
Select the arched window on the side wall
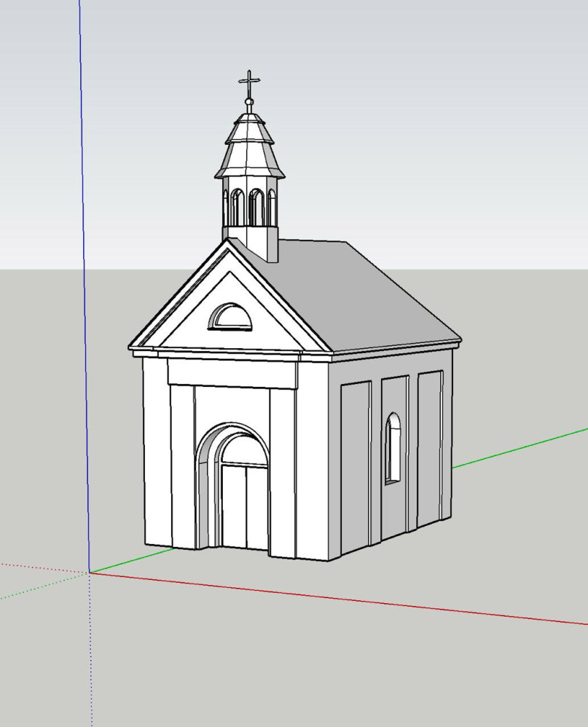coord(393,448)
